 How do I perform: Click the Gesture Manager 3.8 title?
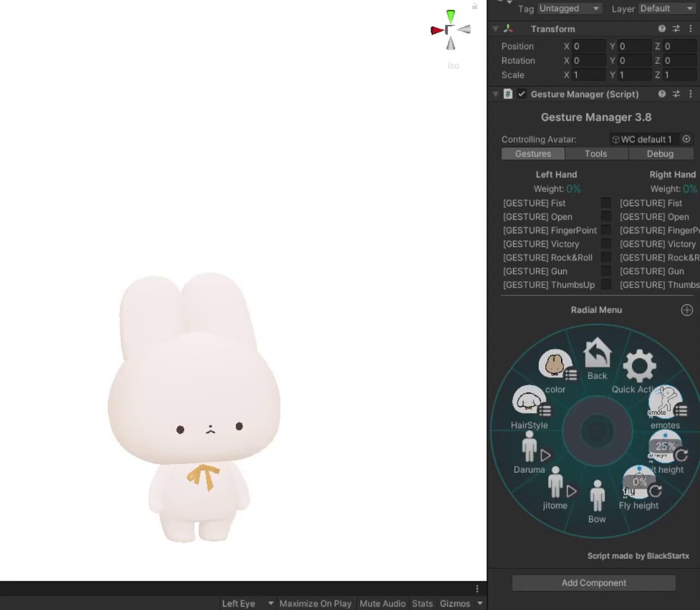point(596,117)
